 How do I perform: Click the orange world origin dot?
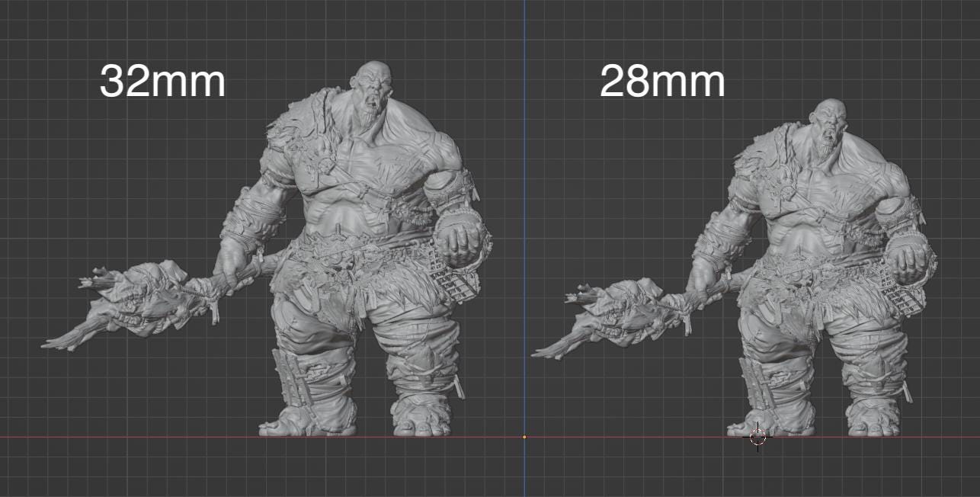point(524,437)
